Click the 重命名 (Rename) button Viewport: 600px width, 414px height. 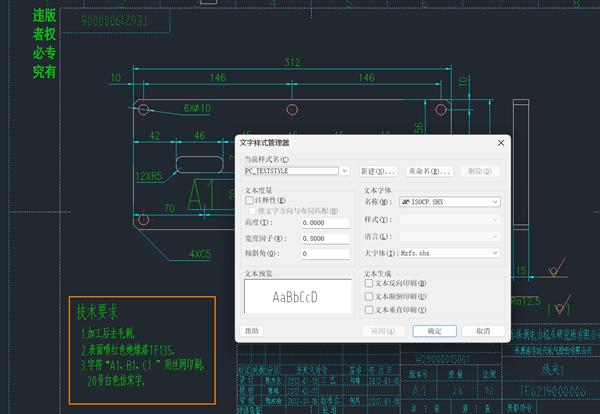tap(431, 172)
